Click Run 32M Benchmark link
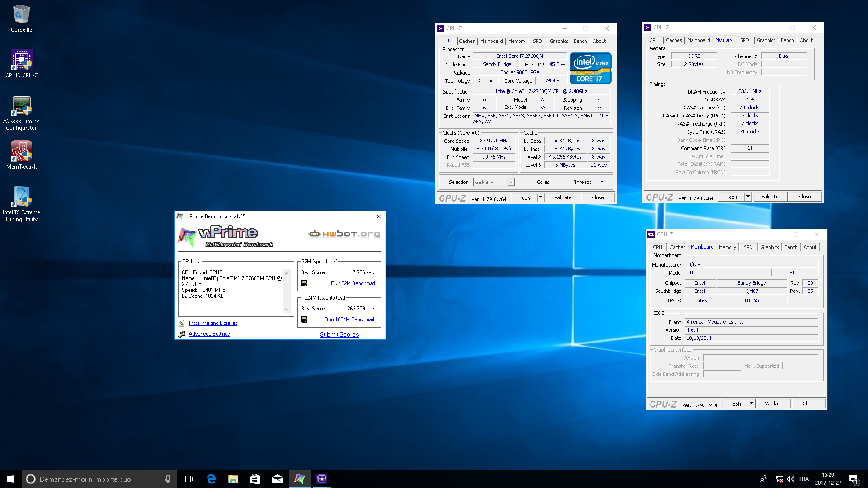Image resolution: width=868 pixels, height=488 pixels. coord(354,283)
